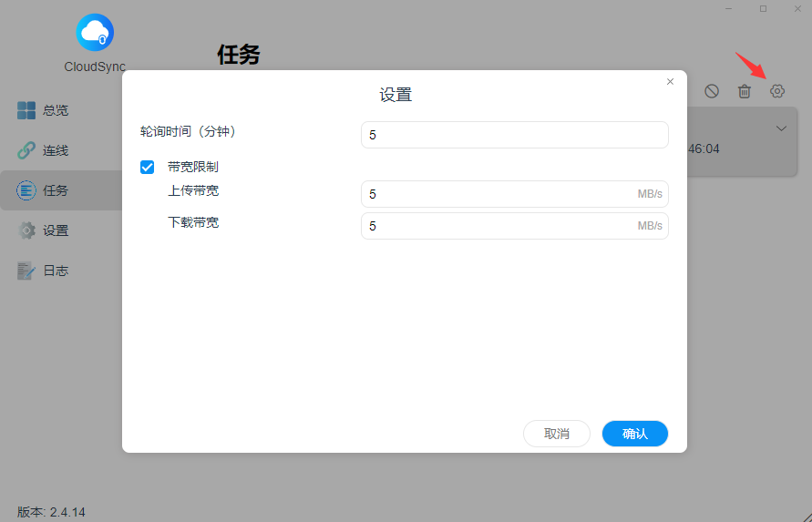Click the CloudSync cloud logo
Image resolution: width=812 pixels, height=522 pixels.
coord(95,34)
